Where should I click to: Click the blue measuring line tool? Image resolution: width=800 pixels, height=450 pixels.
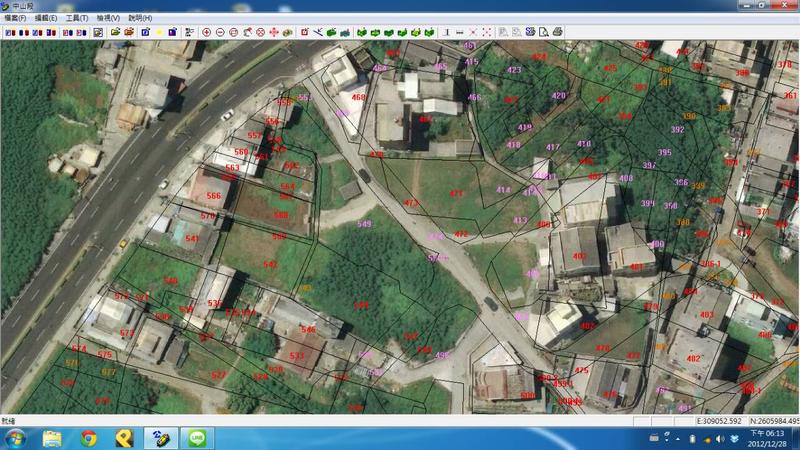click(318, 32)
